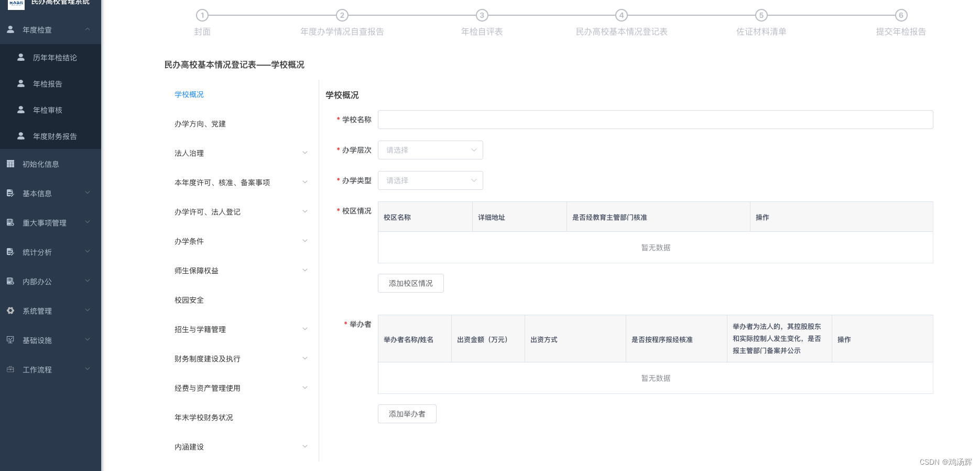Click the 年度办学情况自查报告 step label
The height and width of the screenshot is (471, 980).
click(x=342, y=32)
